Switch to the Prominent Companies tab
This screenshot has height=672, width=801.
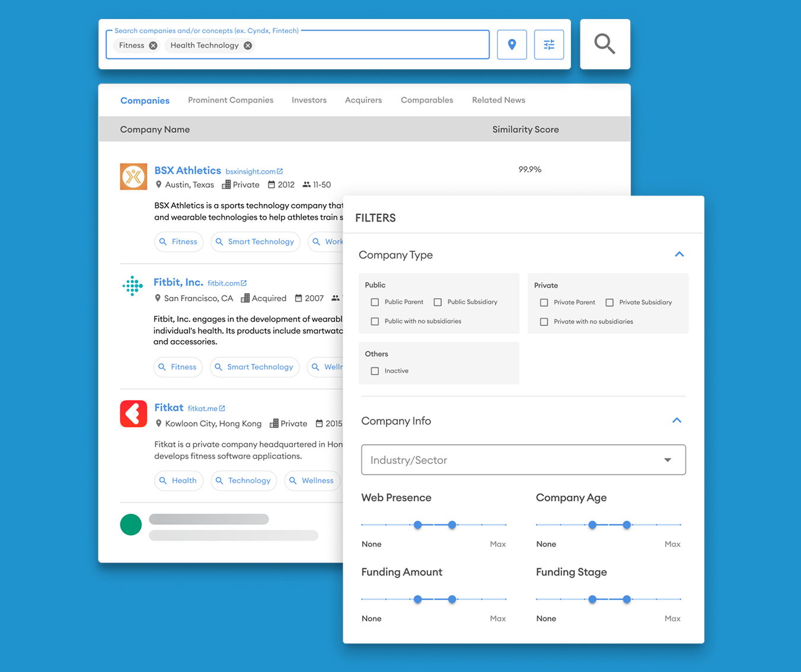tap(231, 100)
